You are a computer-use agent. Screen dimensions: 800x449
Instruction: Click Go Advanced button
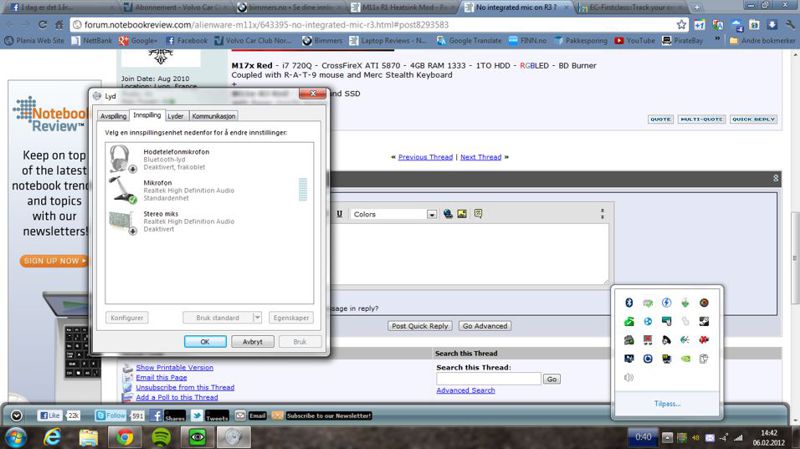485,326
